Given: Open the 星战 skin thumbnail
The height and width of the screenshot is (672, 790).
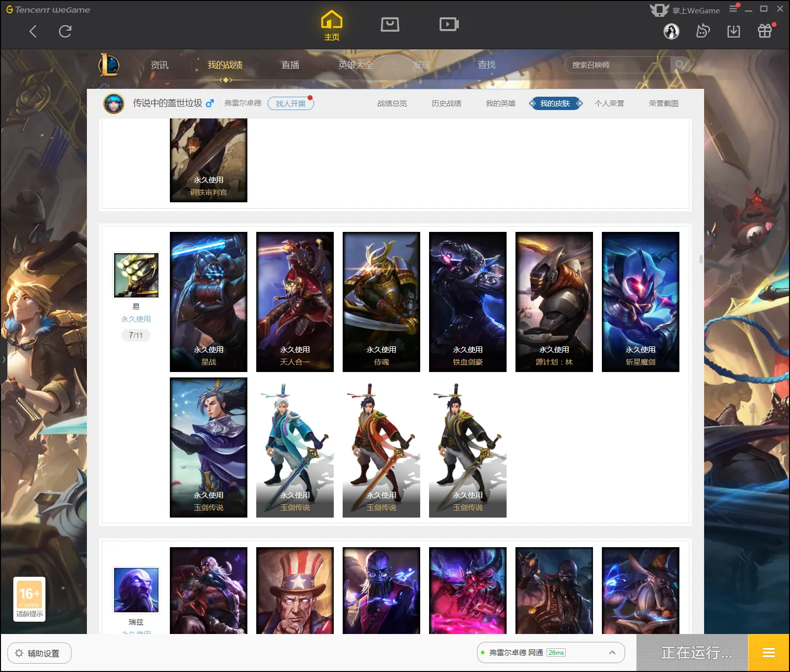Looking at the screenshot, I should 208,302.
